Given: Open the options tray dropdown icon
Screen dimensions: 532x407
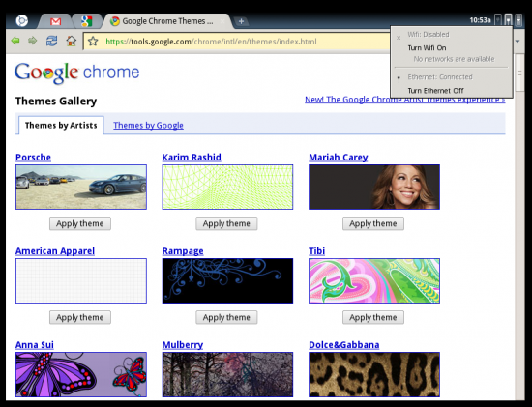Looking at the screenshot, I should pos(518,20).
